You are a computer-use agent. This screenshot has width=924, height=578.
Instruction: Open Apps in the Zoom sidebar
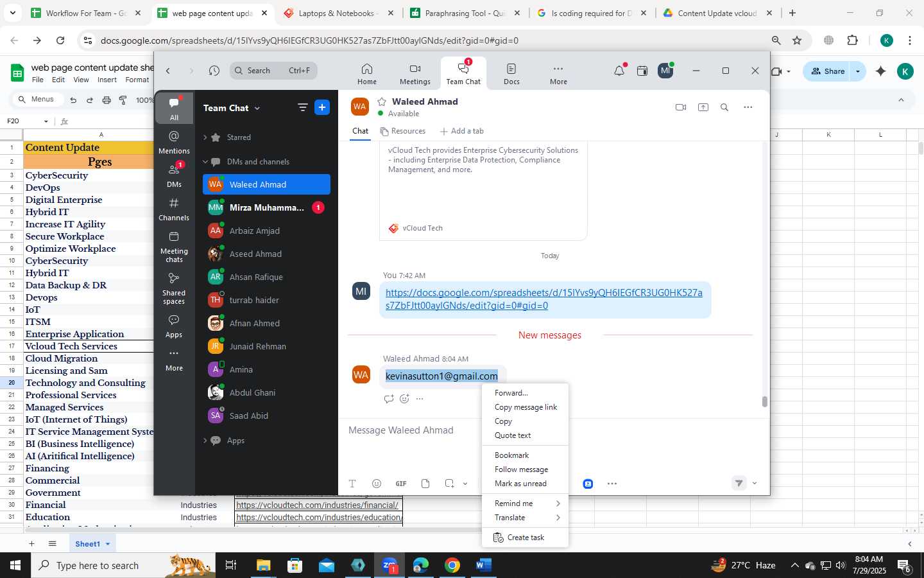(x=174, y=326)
